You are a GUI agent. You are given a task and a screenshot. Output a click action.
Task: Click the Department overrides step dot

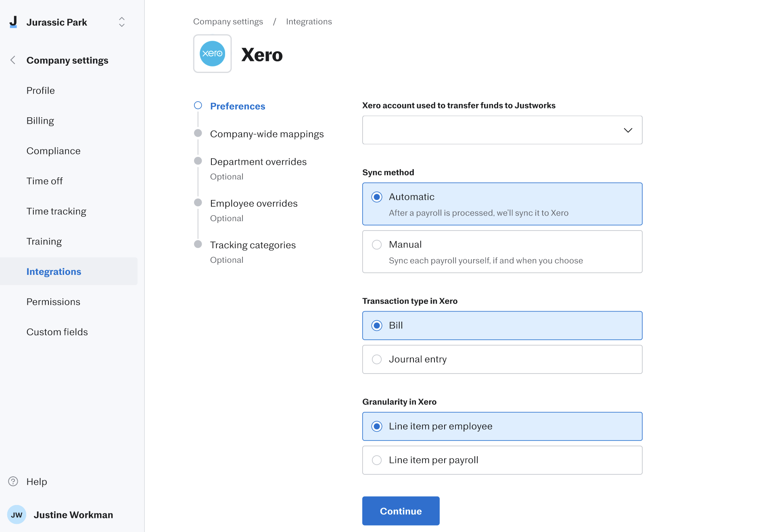coord(198,161)
